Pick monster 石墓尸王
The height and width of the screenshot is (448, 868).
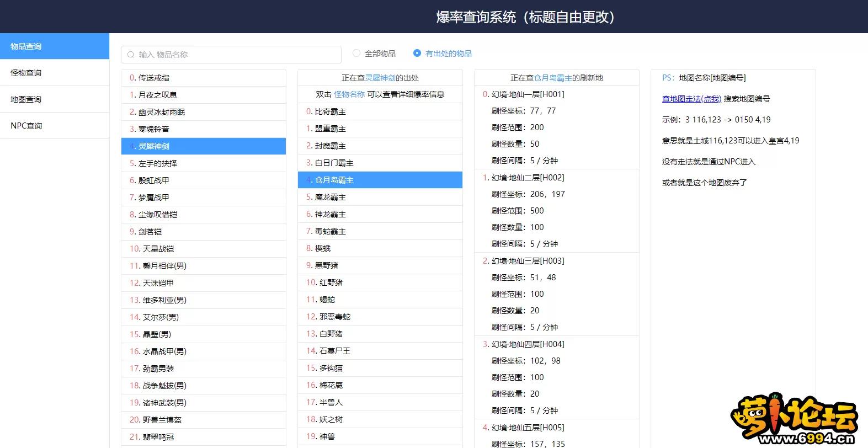tap(380, 351)
